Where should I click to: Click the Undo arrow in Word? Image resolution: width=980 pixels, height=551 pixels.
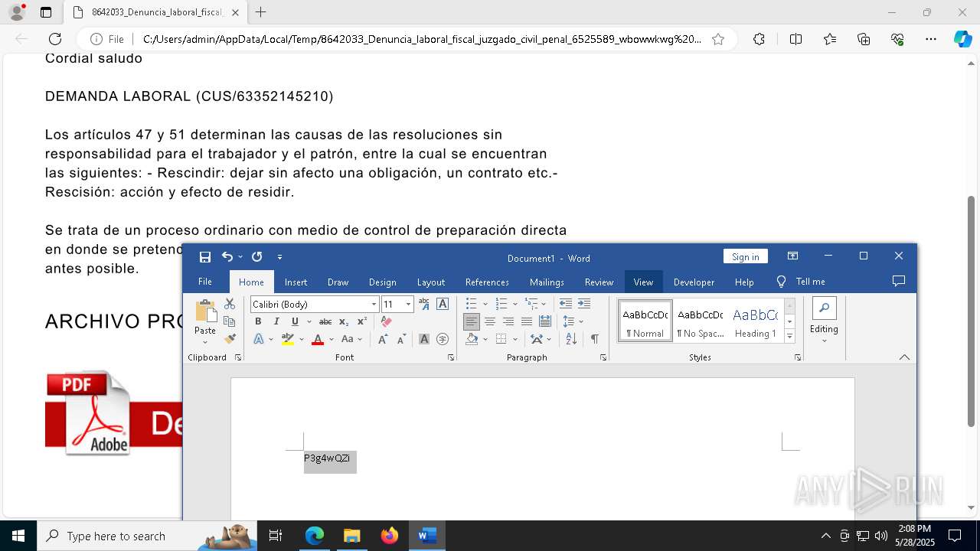point(227,257)
